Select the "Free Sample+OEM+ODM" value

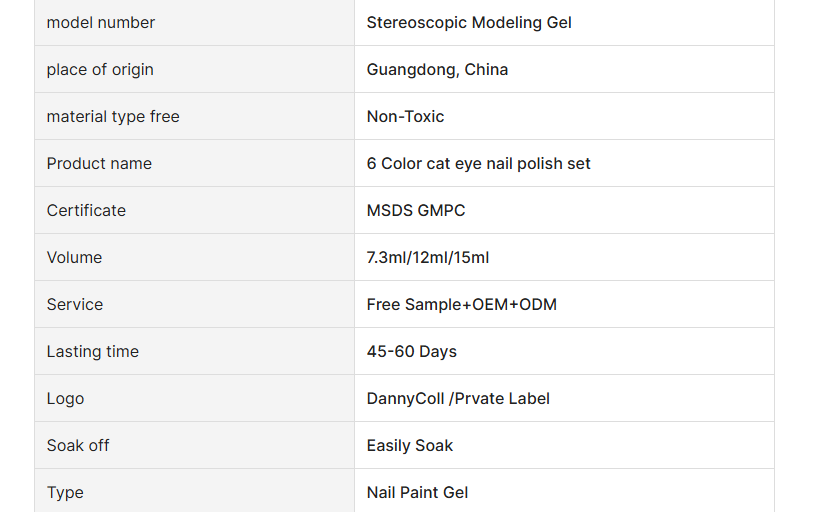(x=461, y=304)
